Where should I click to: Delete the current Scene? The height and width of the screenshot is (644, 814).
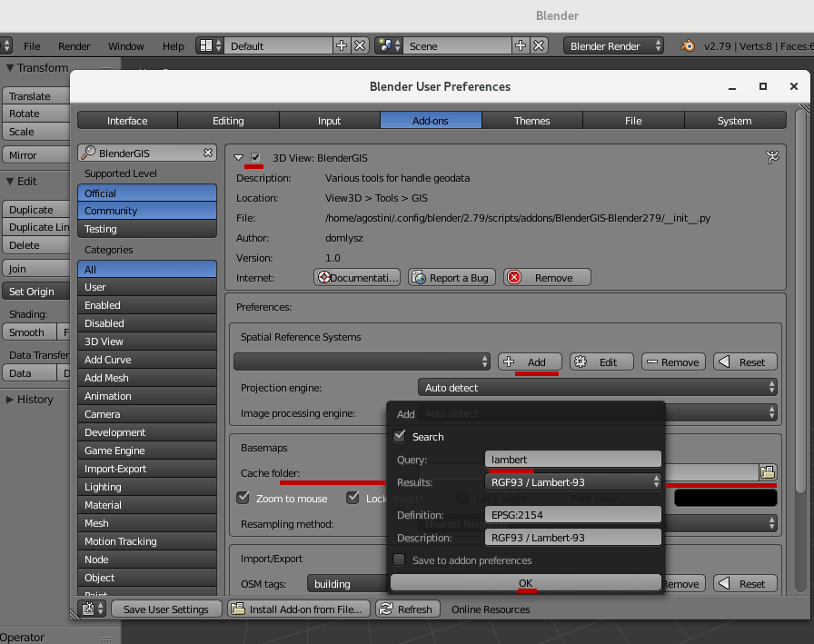[539, 45]
